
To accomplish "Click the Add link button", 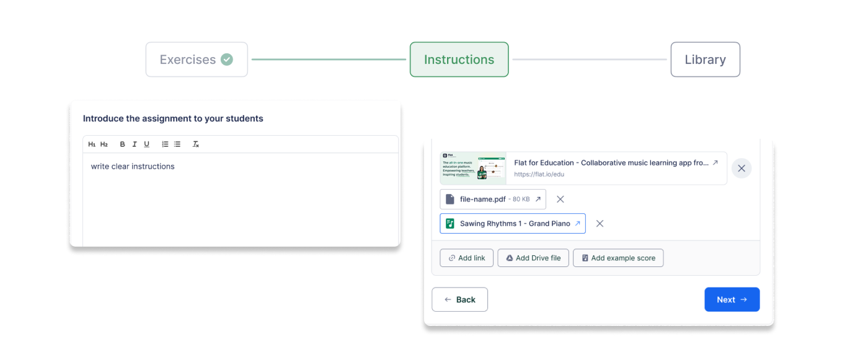I will click(467, 258).
